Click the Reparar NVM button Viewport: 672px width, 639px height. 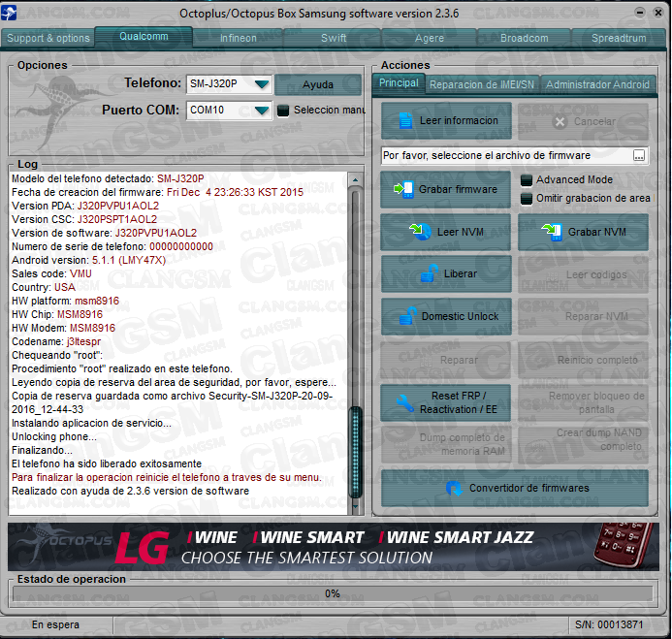click(583, 317)
